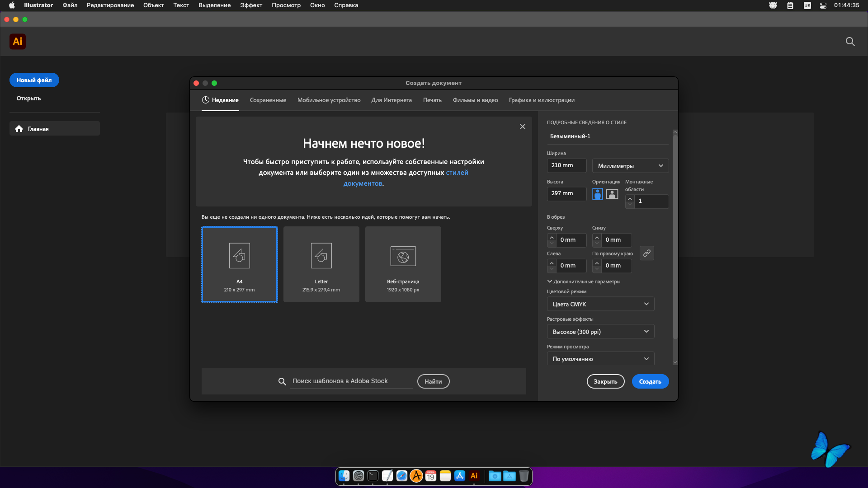Switch to the Печать tab

coord(432,100)
